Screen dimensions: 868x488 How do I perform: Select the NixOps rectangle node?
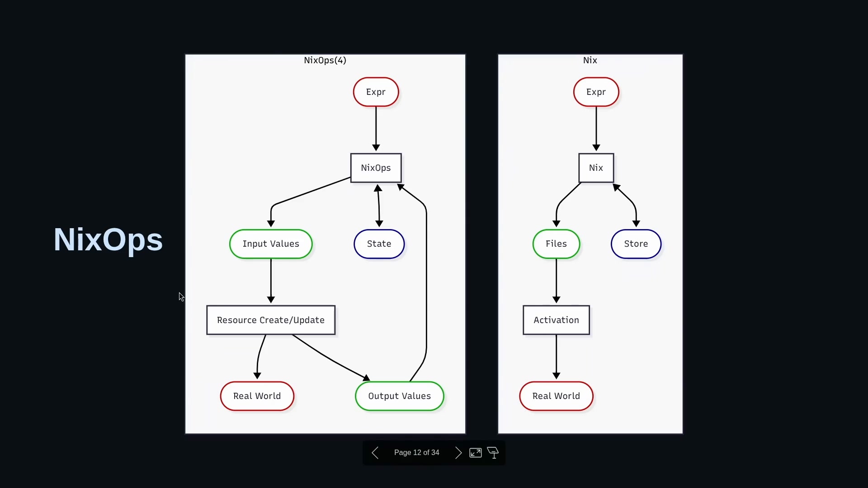click(376, 168)
